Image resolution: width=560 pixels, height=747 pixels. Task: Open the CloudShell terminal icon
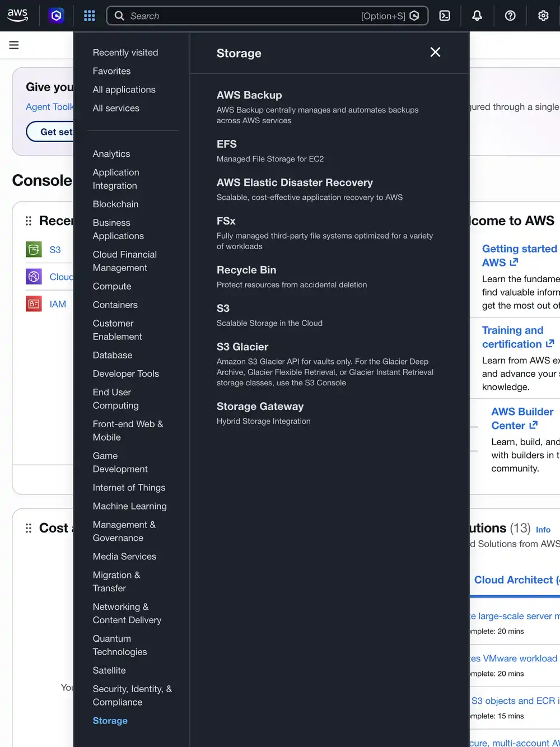445,16
